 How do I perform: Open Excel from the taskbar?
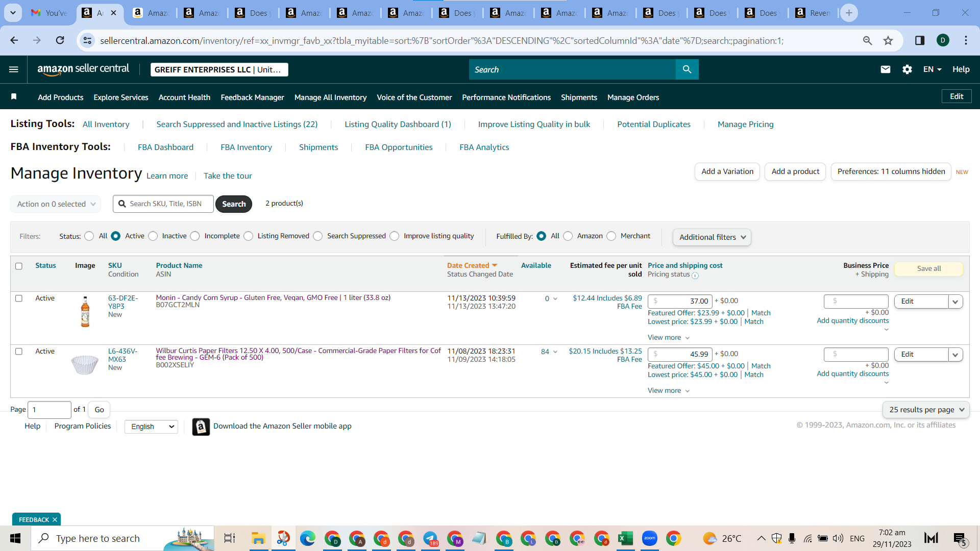click(x=625, y=538)
